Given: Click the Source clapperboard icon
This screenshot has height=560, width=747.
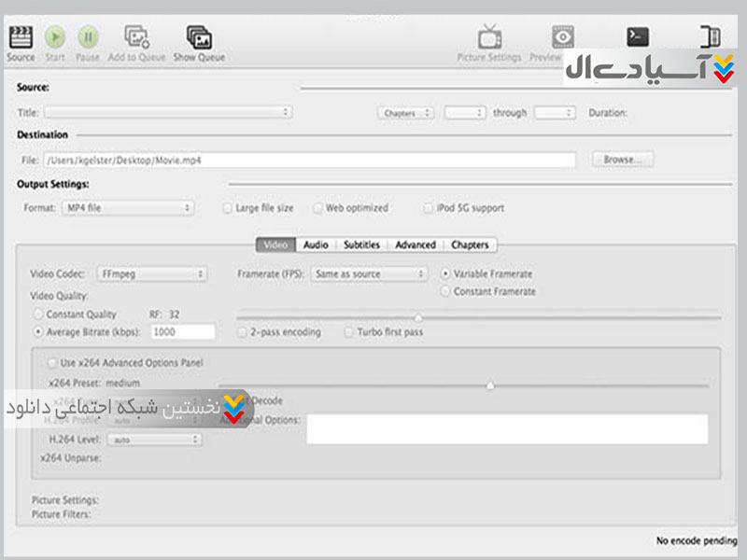Looking at the screenshot, I should click(20, 37).
